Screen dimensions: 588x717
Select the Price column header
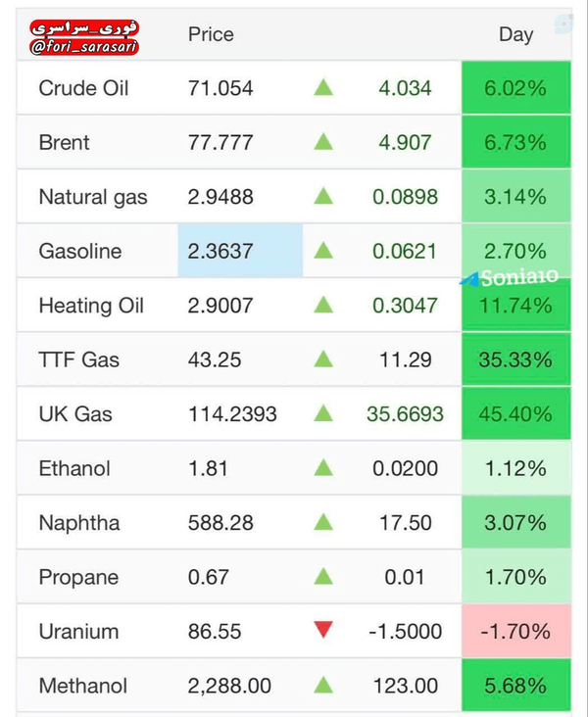211,34
